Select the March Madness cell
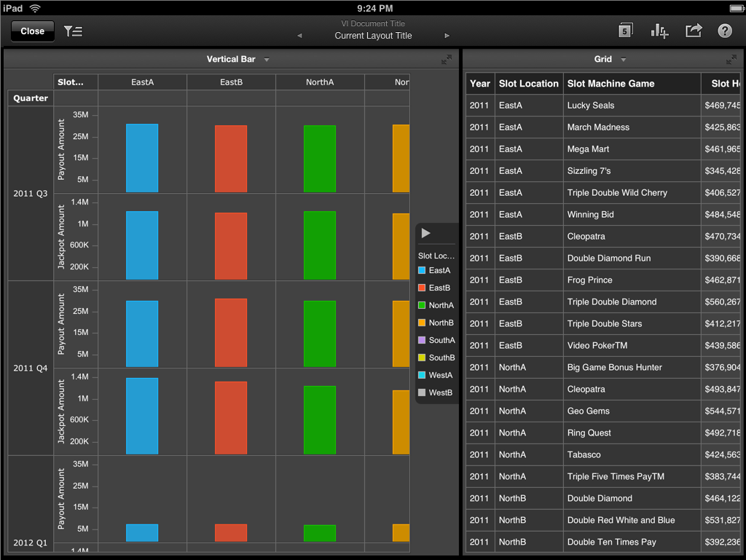This screenshot has width=746, height=560. pos(632,127)
